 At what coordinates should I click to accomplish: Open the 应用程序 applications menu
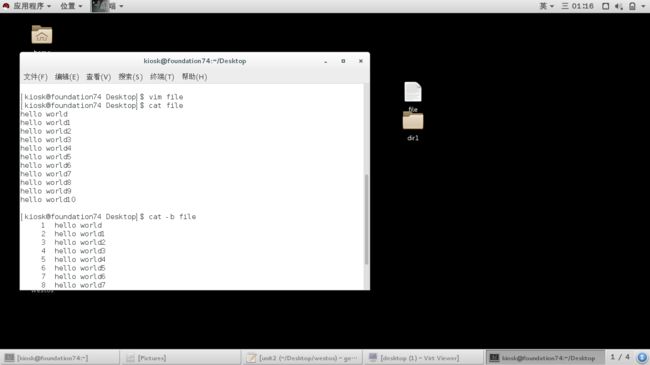32,6
